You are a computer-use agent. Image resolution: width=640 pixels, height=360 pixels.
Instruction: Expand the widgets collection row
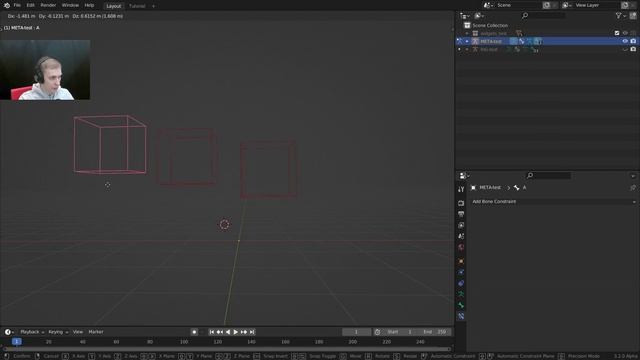467,33
